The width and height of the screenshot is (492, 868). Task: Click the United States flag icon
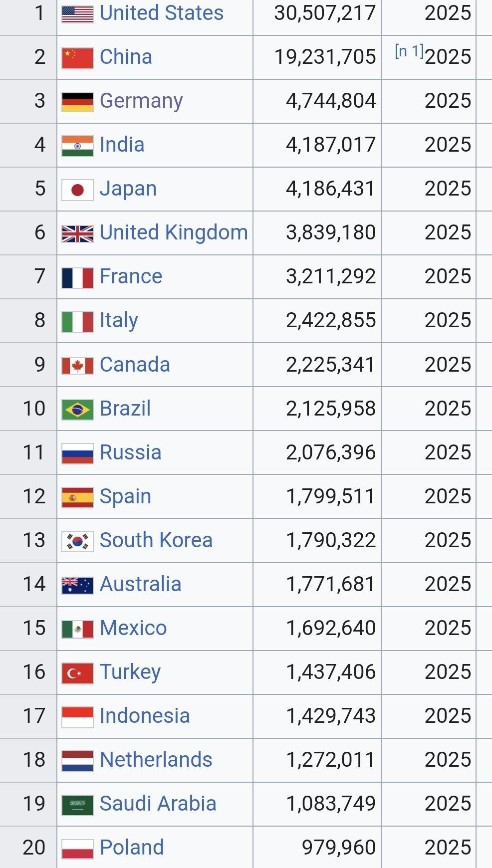[x=77, y=14]
